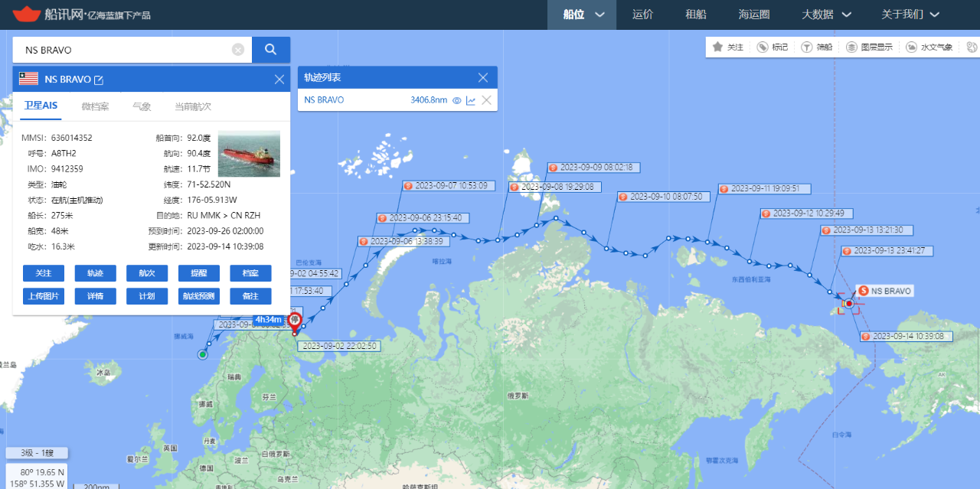Click the 2023-09-08 19:29:08 track timestamp label
Screen dimensions: 980x489
(x=556, y=187)
